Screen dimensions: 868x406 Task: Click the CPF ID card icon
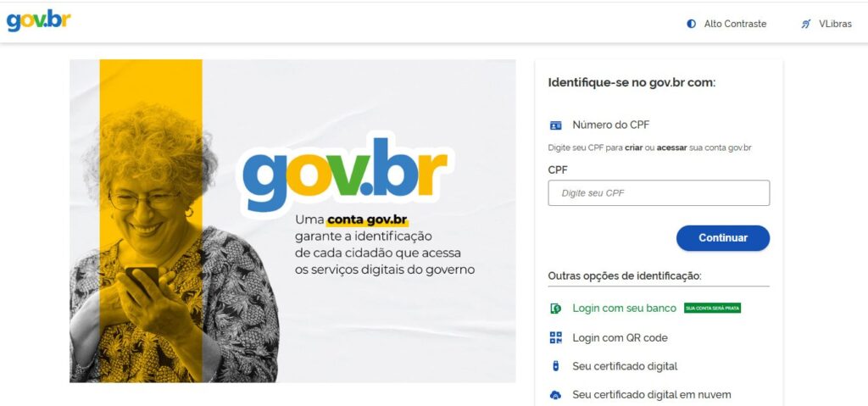point(555,125)
